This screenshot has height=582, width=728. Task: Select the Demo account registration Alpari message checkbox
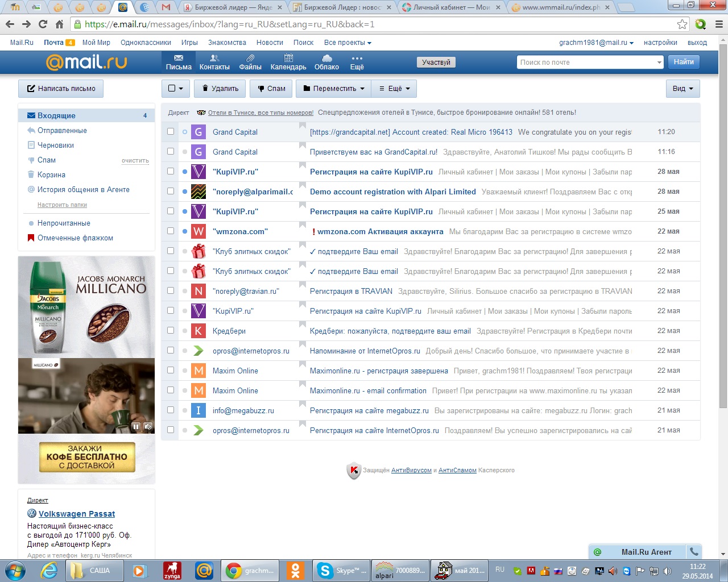pyautogui.click(x=171, y=192)
